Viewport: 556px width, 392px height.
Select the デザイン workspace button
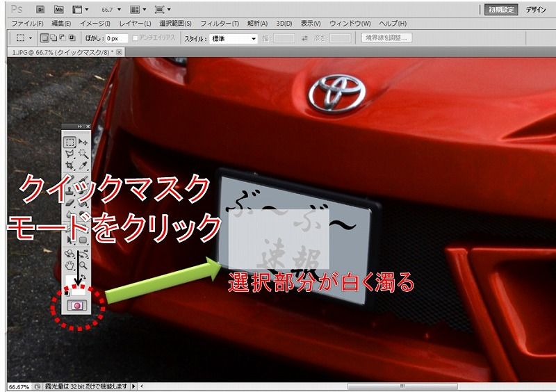point(536,10)
